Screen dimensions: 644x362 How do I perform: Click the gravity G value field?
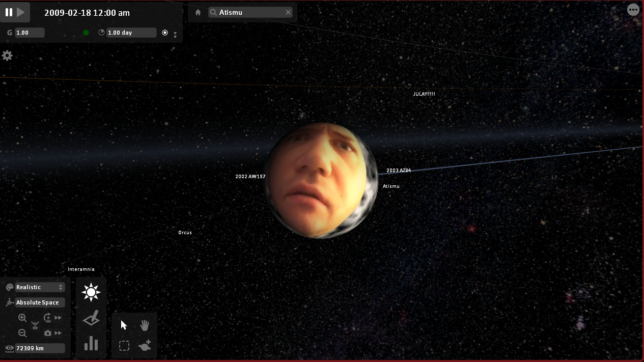pos(30,33)
